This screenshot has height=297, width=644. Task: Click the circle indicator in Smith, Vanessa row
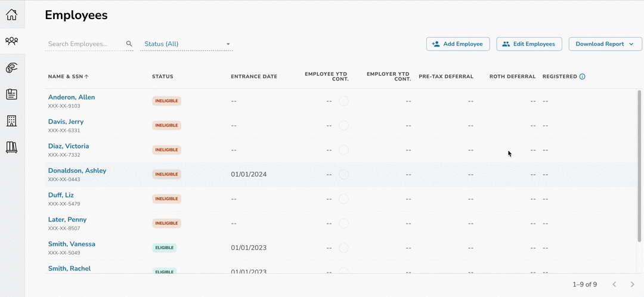[x=343, y=248]
